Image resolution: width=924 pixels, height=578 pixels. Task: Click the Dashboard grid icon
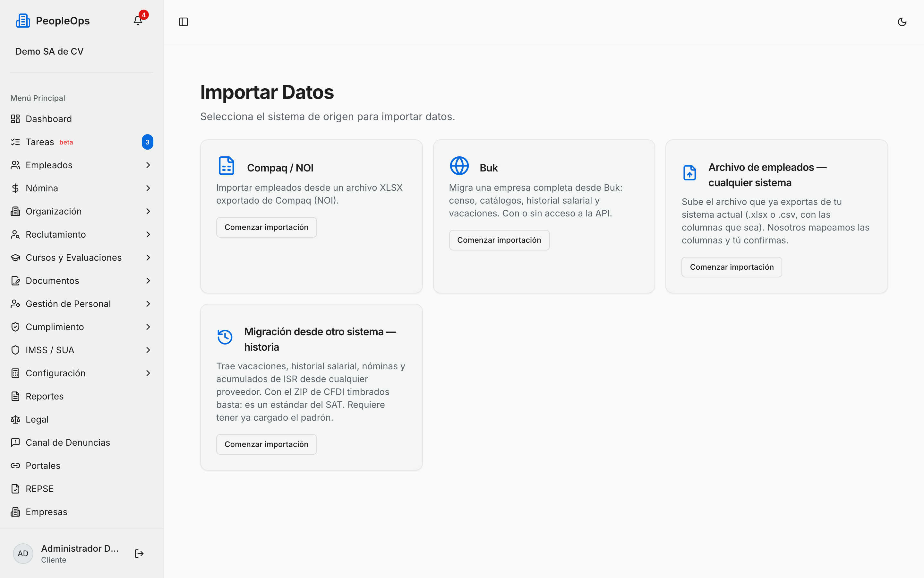point(15,119)
